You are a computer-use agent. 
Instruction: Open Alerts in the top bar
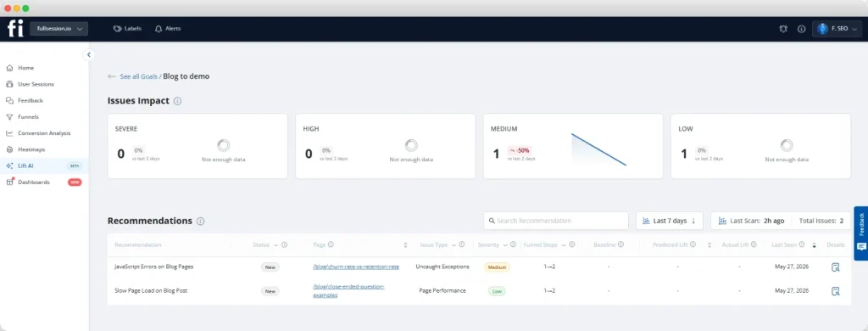pos(168,28)
